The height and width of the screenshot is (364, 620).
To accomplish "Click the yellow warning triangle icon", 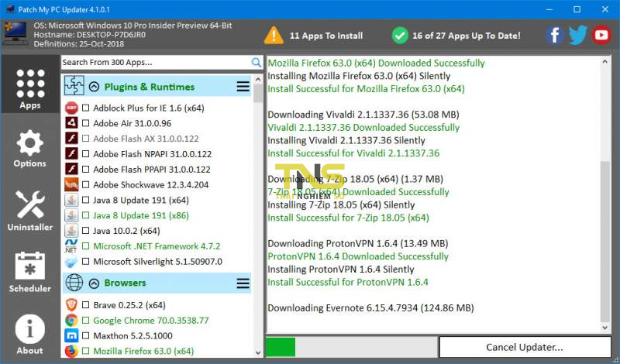I will click(x=274, y=35).
